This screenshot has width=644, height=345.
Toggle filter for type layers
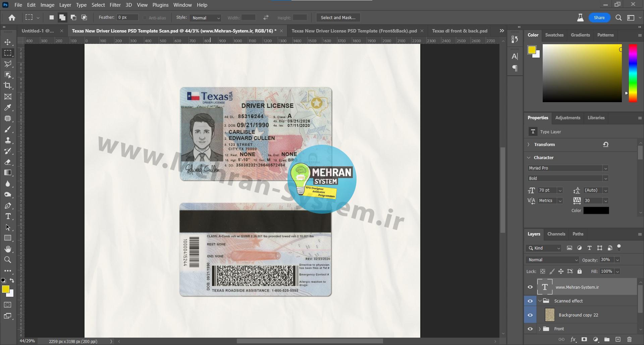tap(589, 248)
